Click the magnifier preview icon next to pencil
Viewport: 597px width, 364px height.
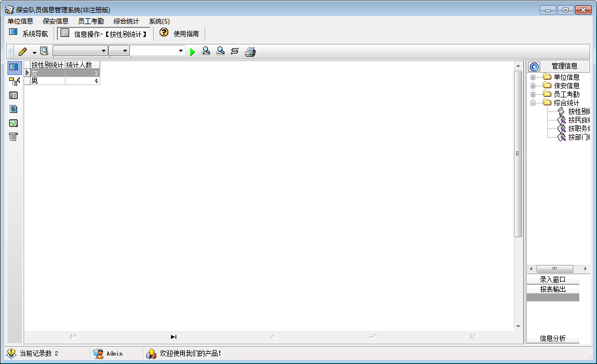click(44, 51)
